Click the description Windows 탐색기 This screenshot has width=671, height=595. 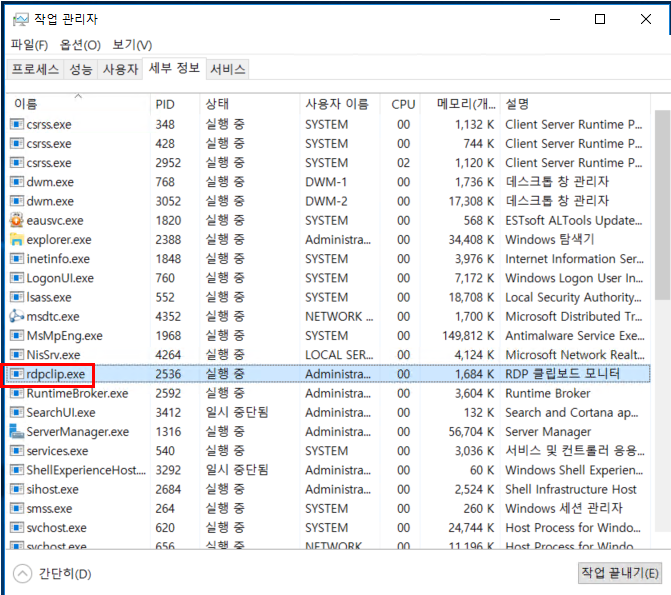(x=549, y=239)
